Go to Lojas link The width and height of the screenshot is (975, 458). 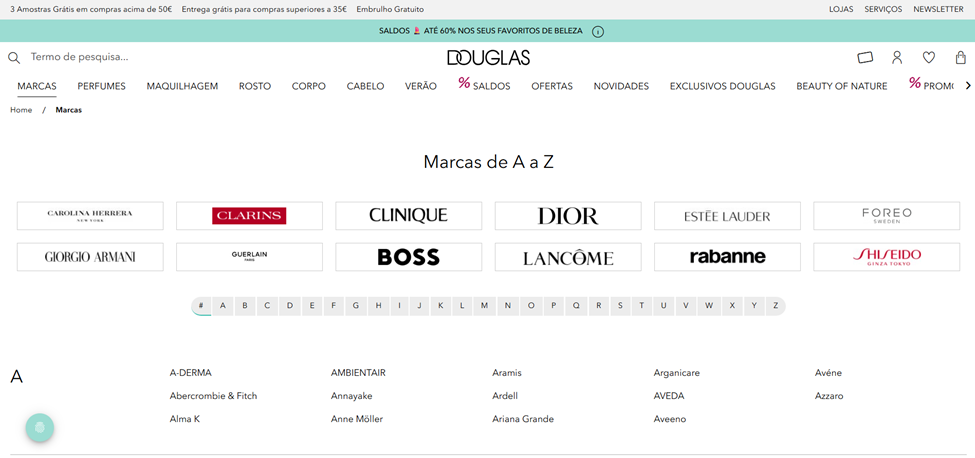(x=841, y=9)
